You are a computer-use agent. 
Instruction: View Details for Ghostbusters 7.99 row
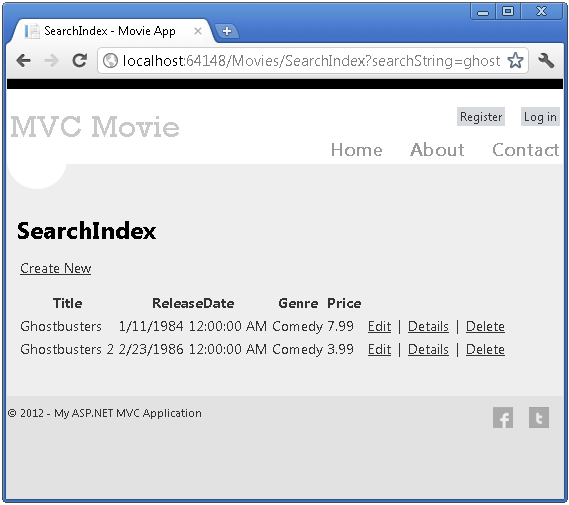[428, 327]
